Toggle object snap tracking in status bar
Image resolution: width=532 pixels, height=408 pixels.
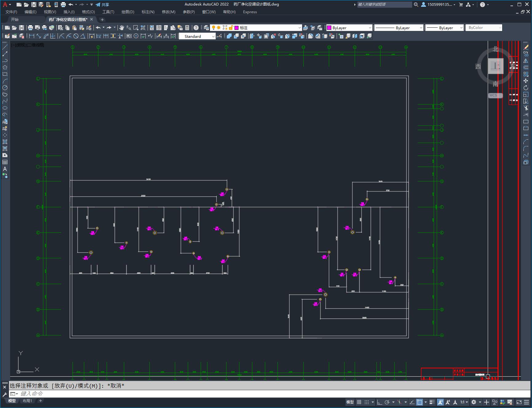[x=412, y=402]
